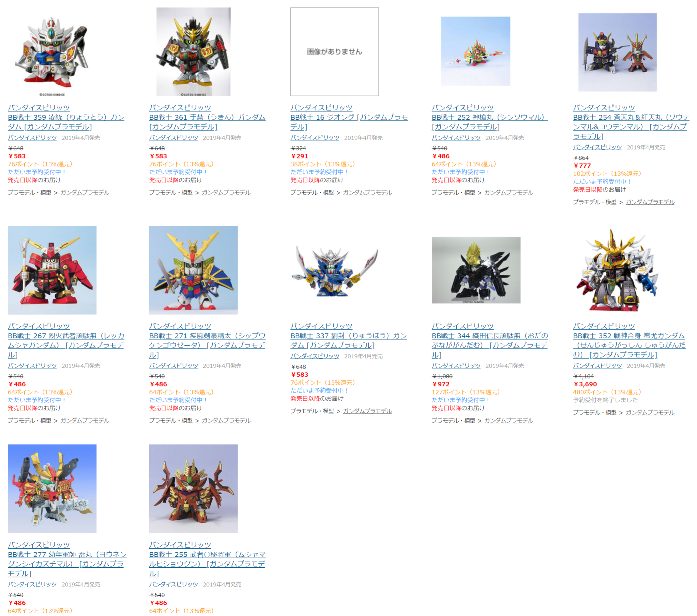Open the BB戦士 277 幼年軍師 雷丸 image
Screen dimensions: 697x616
click(52, 489)
